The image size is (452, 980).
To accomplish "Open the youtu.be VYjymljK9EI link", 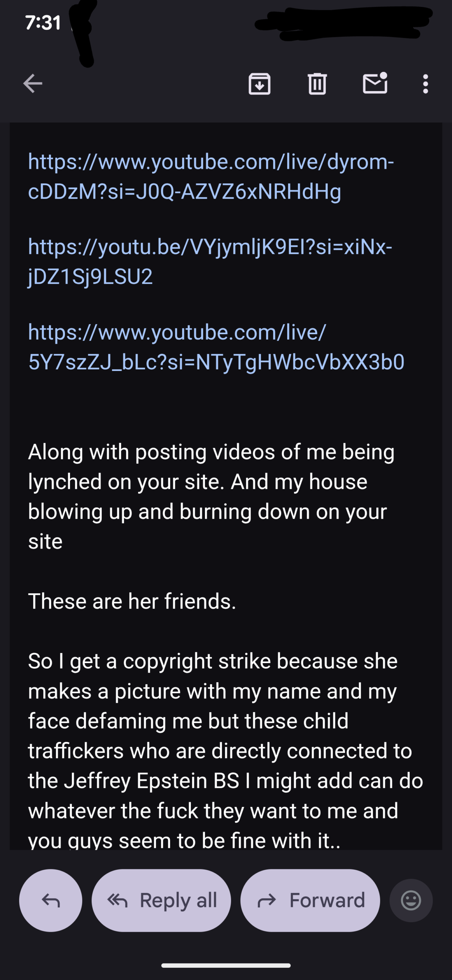I will (x=210, y=261).
